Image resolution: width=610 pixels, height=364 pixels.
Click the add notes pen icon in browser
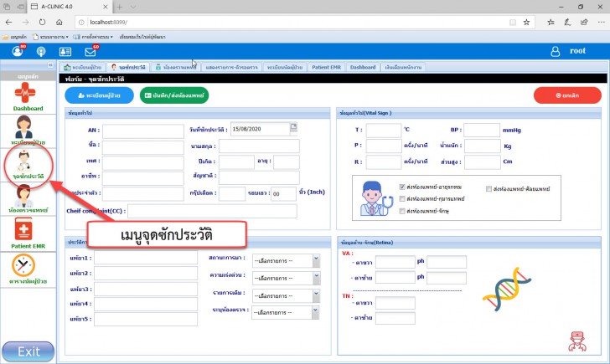click(567, 22)
